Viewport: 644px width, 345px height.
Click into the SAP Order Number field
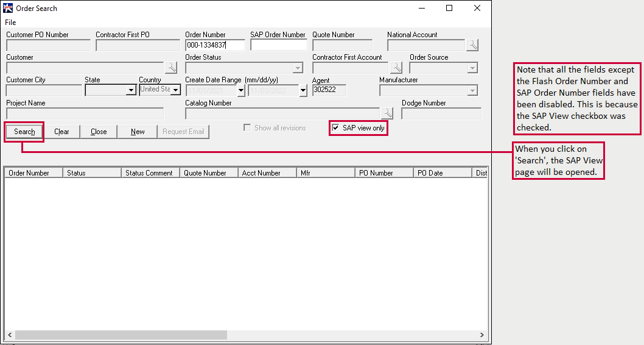click(x=279, y=45)
